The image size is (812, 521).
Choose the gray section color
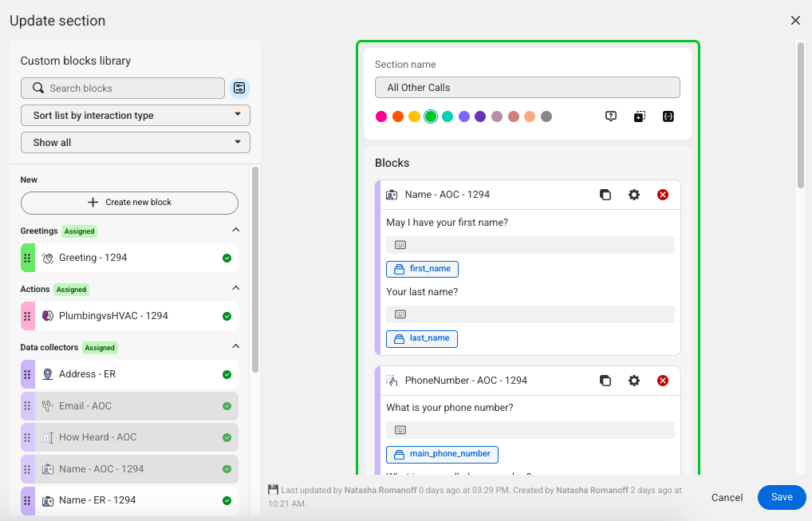(x=546, y=116)
